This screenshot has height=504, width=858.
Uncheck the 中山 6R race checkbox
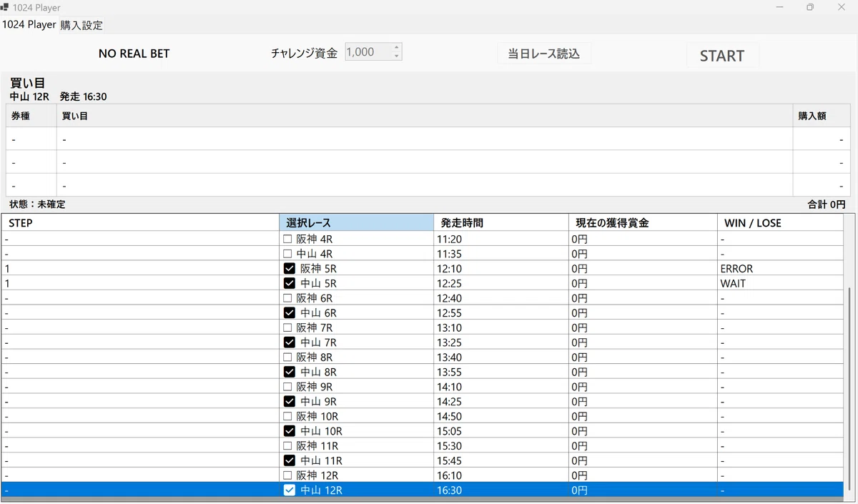[x=290, y=313]
